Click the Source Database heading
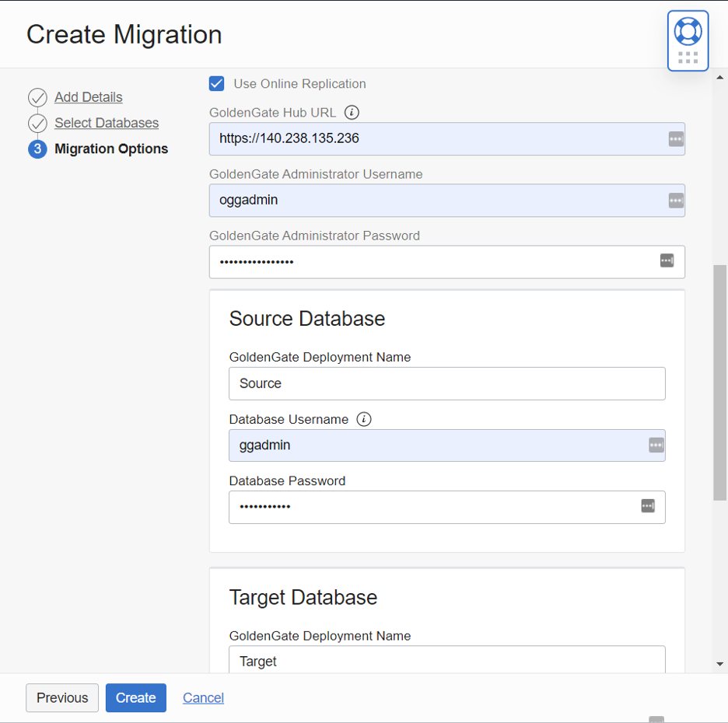This screenshot has height=723, width=728. tap(307, 319)
